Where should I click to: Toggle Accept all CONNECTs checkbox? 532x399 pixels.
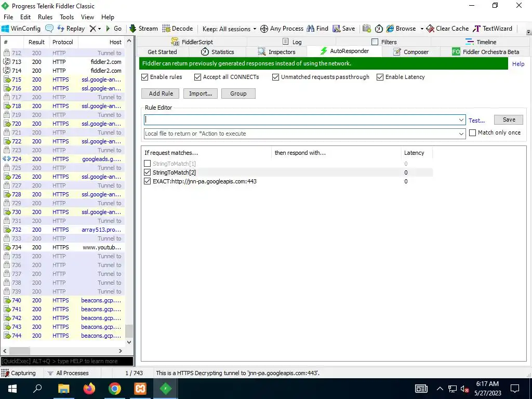point(198,77)
